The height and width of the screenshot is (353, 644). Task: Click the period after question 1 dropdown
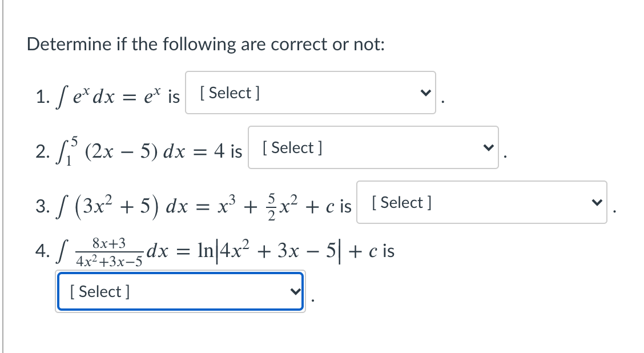click(x=442, y=103)
